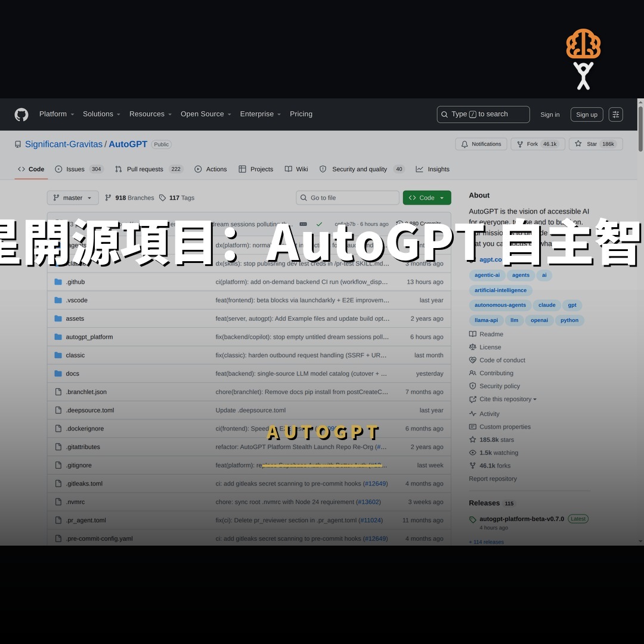Focus the Type / to search field
Image resolution: width=644 pixels, height=644 pixels.
(x=483, y=114)
